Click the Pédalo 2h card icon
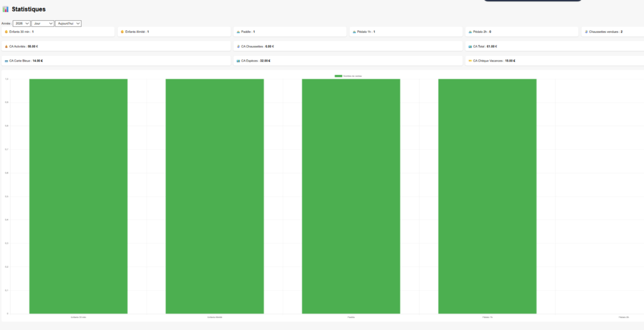 (x=470, y=31)
